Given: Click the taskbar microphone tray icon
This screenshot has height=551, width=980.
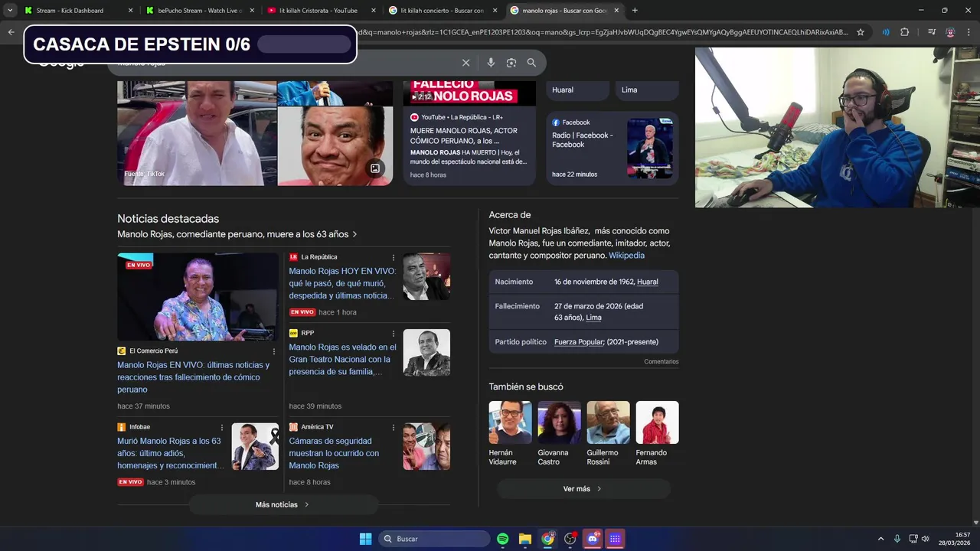Looking at the screenshot, I should 897,539.
